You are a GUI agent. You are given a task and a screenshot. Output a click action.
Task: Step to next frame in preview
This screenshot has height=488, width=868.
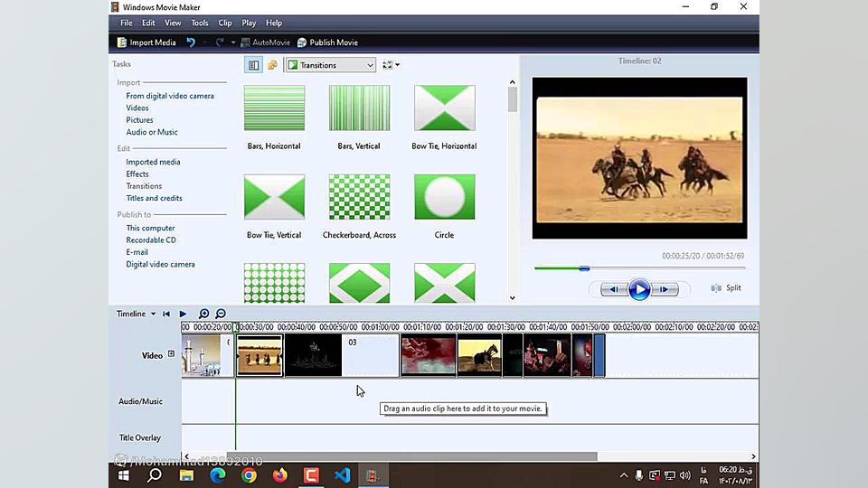click(x=665, y=289)
